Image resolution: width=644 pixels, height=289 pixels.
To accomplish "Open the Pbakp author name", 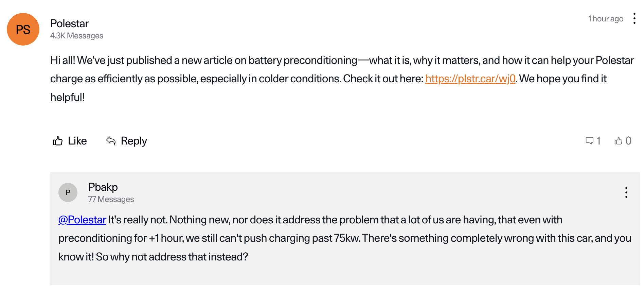I will 103,187.
